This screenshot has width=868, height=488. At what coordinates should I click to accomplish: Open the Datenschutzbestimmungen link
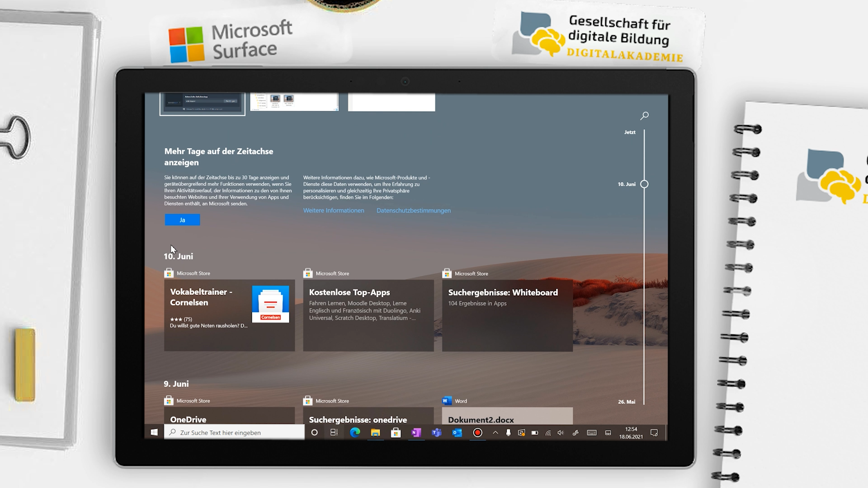[x=414, y=211]
